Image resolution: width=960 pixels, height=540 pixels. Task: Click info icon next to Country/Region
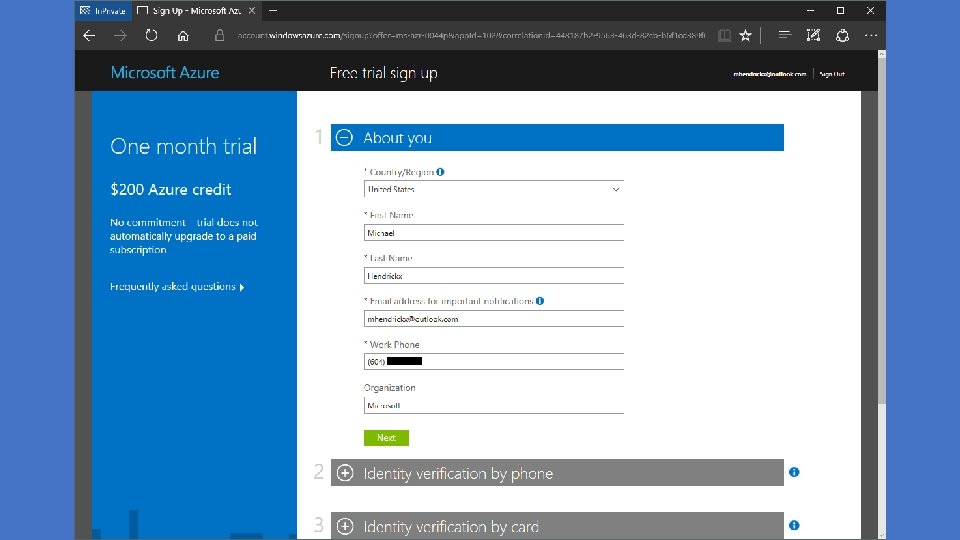[x=440, y=172]
